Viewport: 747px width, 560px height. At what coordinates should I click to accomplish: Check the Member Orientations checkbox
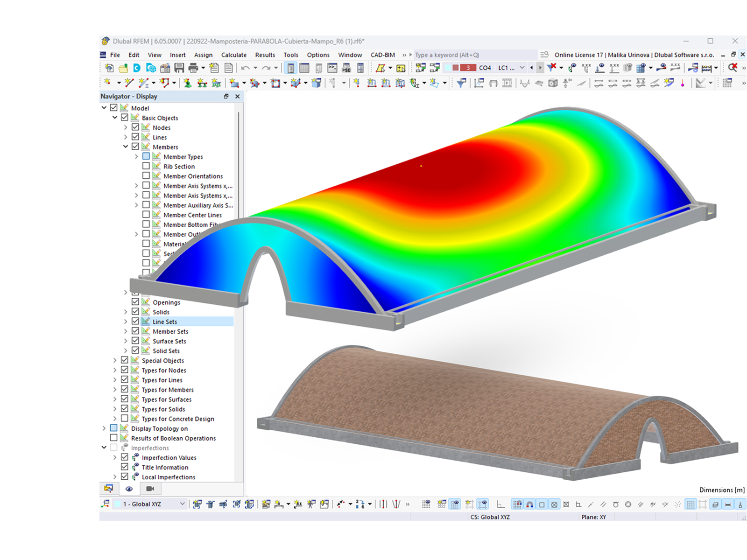[146, 175]
